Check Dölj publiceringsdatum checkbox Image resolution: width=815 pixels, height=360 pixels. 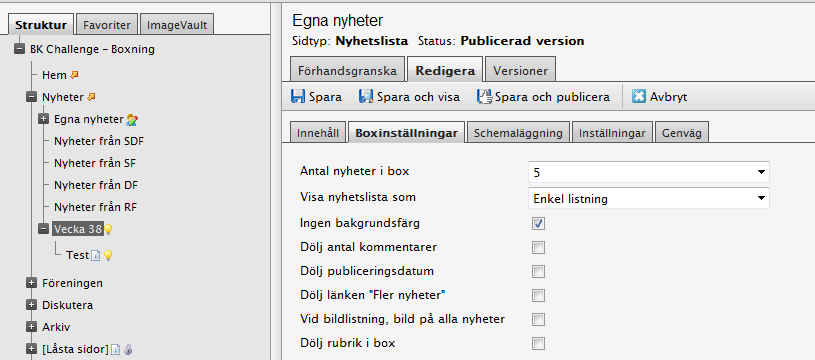[538, 271]
